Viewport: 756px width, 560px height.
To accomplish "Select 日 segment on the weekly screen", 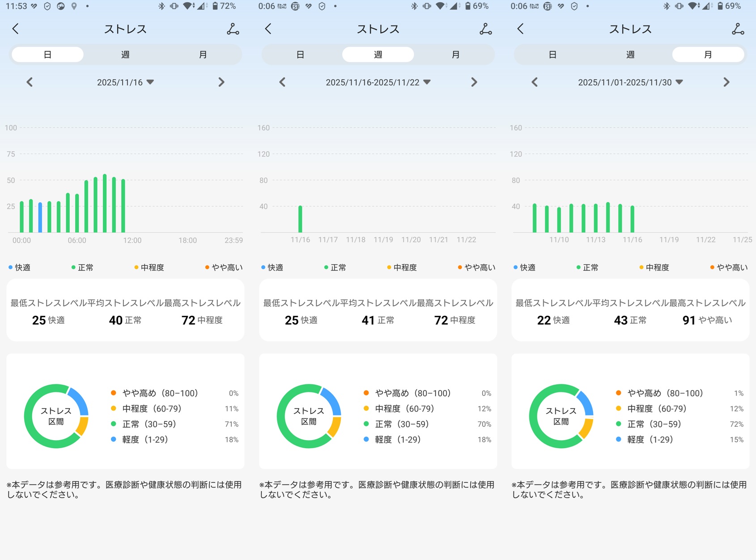I will pyautogui.click(x=300, y=55).
